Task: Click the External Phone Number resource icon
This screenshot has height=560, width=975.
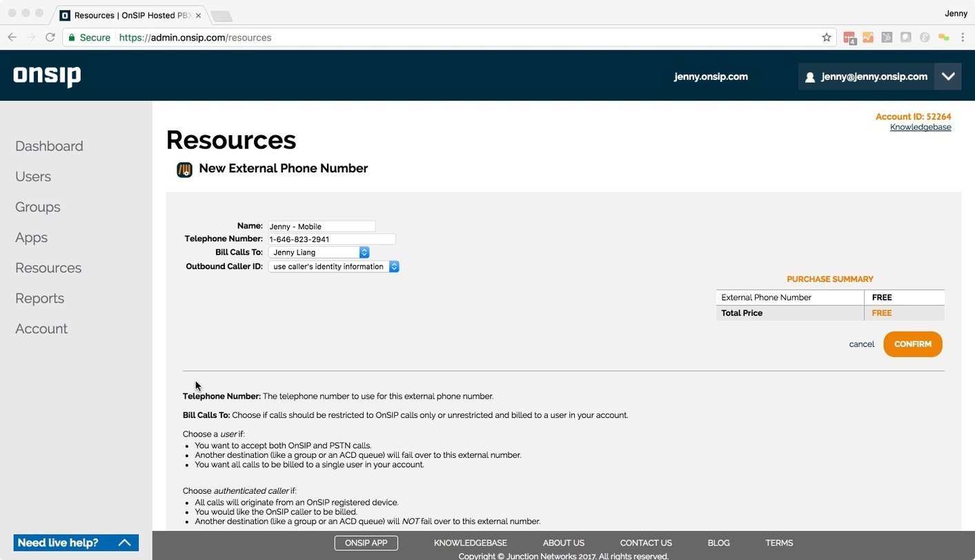Action: (x=184, y=168)
